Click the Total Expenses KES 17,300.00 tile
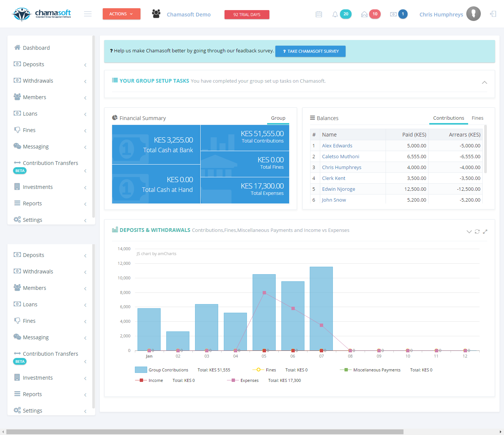This screenshot has width=504, height=435. click(245, 190)
